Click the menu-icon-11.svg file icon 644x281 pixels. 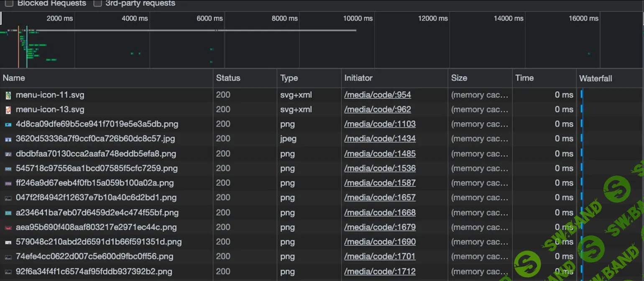pyautogui.click(x=8, y=95)
